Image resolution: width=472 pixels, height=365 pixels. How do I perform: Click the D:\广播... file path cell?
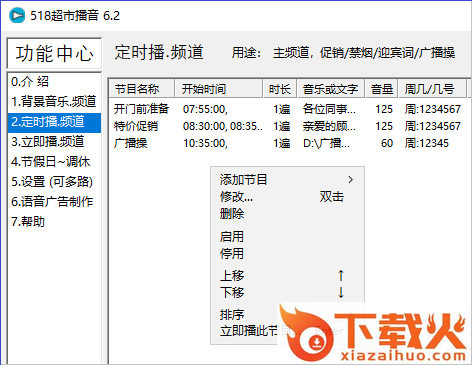click(x=326, y=143)
